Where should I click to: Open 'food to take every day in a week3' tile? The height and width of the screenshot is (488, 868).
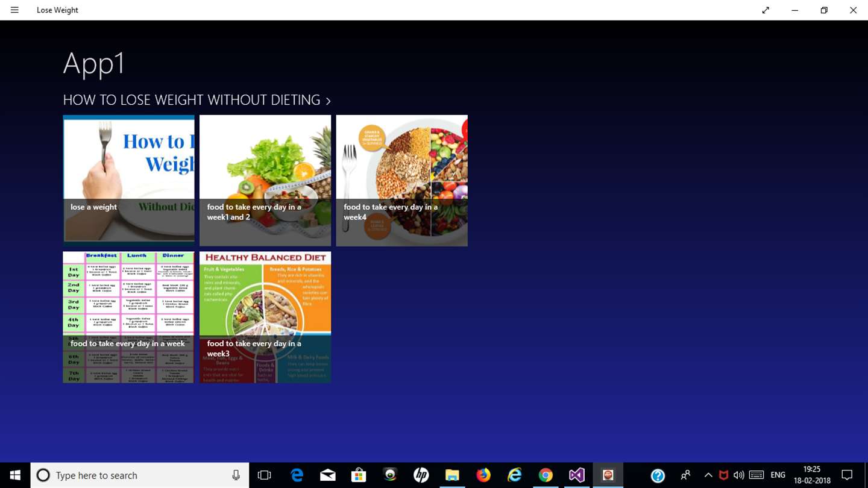(x=265, y=317)
